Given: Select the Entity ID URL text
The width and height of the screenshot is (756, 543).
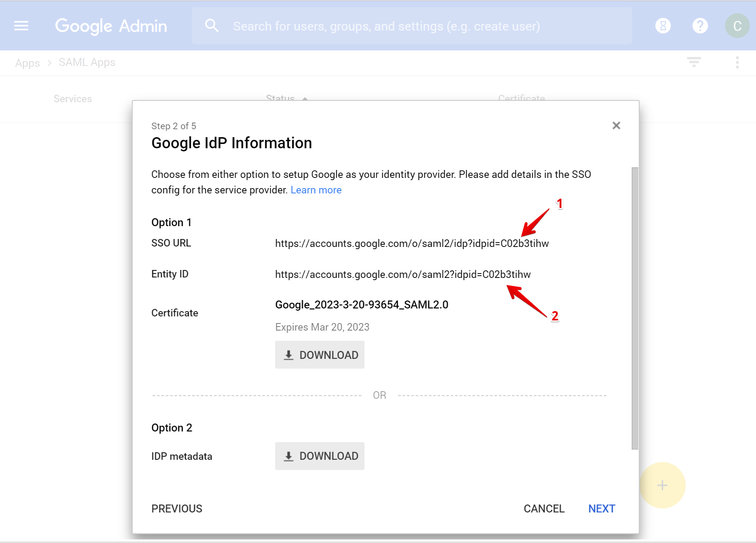Looking at the screenshot, I should tap(403, 274).
